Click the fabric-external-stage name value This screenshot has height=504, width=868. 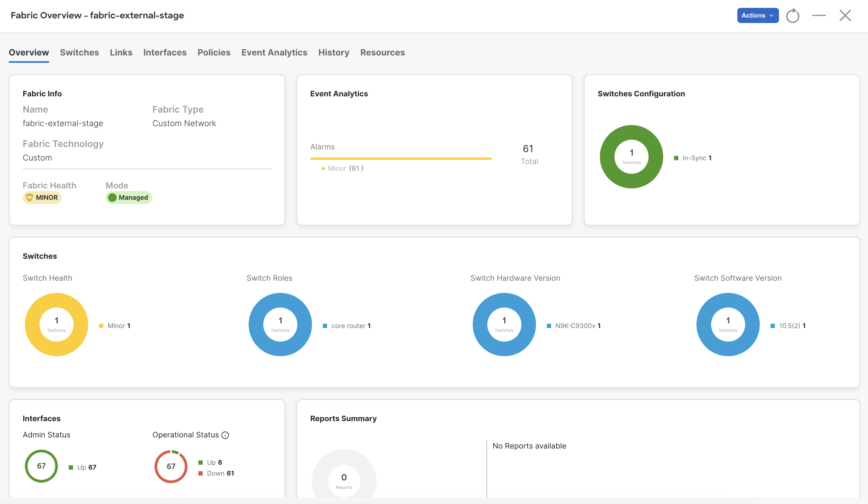pos(63,123)
